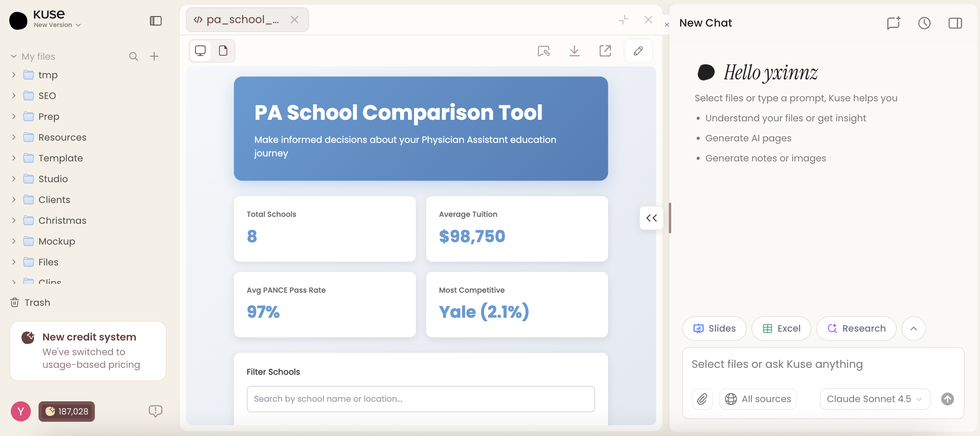
Task: Click the Slides button
Action: coord(714,329)
